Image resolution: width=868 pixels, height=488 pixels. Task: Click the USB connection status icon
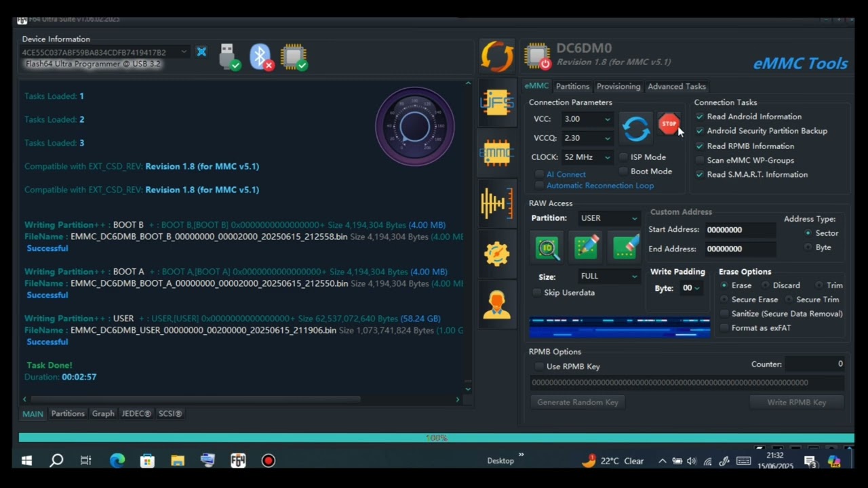tap(229, 57)
